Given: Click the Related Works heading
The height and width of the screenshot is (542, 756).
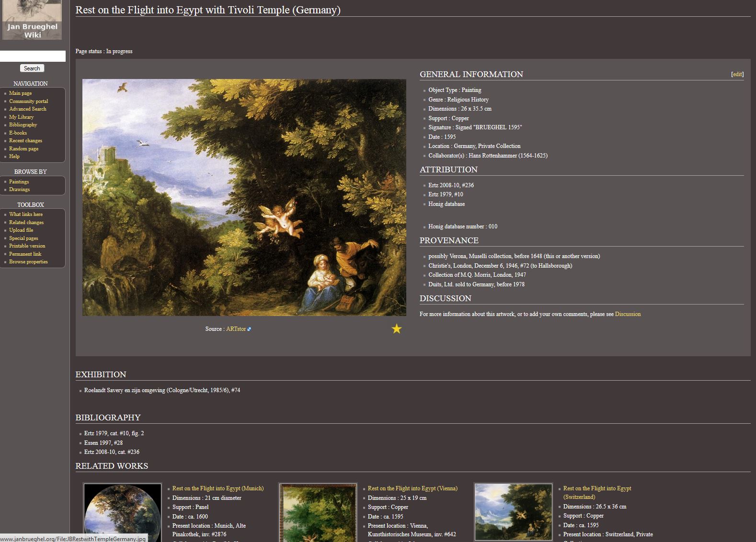Looking at the screenshot, I should click(x=112, y=466).
